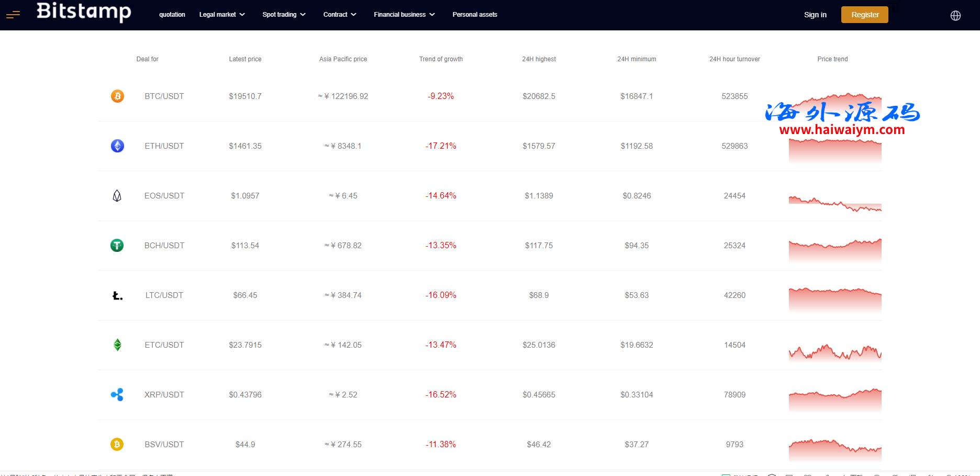Select the ETH/USDT trading pair
Image resolution: width=980 pixels, height=476 pixels.
(x=164, y=146)
